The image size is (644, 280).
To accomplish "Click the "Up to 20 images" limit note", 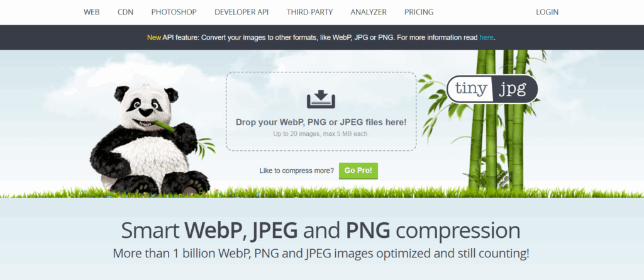I will coord(321,134).
